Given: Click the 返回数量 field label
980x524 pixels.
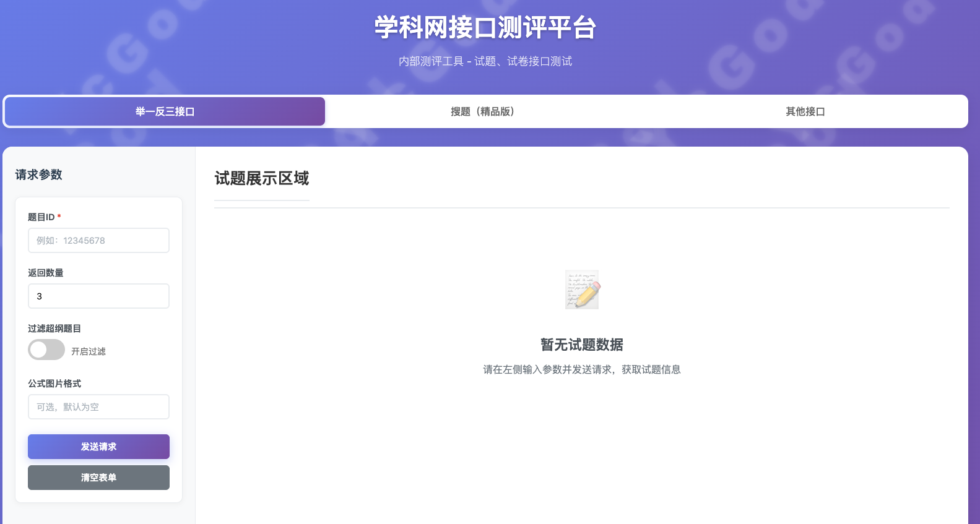Looking at the screenshot, I should tap(46, 273).
